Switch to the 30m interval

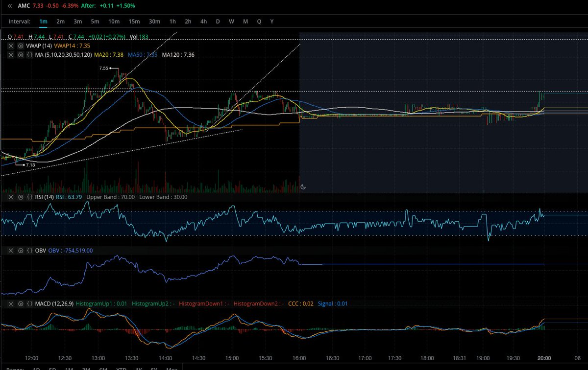point(154,22)
